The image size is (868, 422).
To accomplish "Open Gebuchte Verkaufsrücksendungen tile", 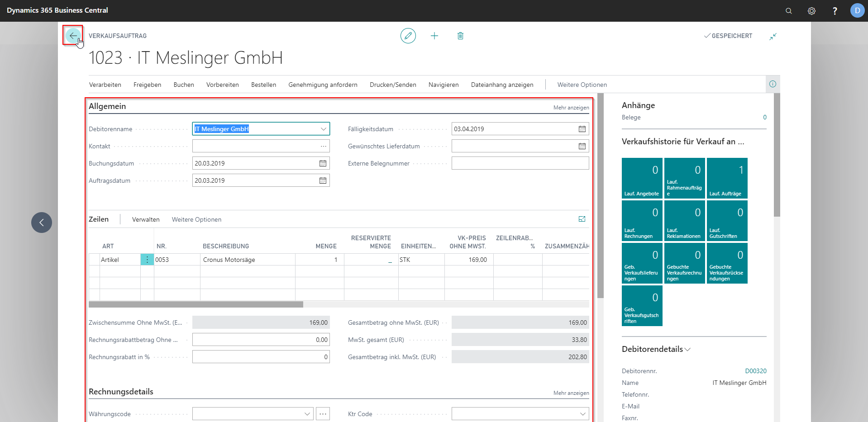I will (727, 263).
